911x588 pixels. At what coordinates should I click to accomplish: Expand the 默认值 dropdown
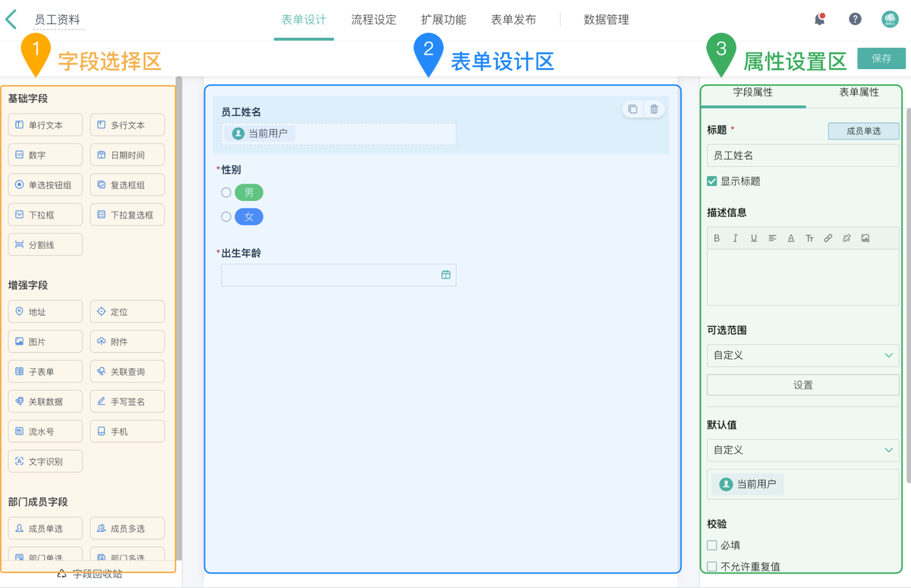coord(802,450)
